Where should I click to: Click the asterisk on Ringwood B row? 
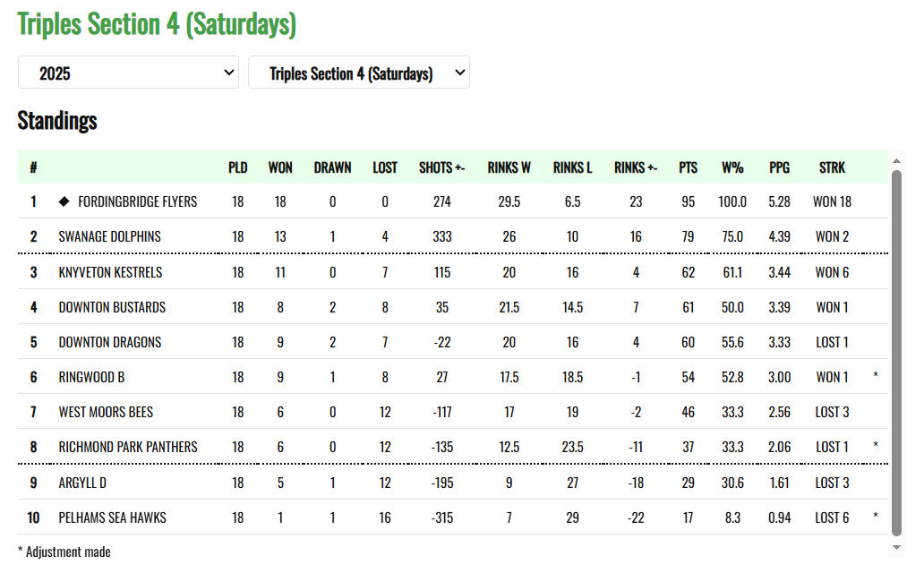point(876,378)
